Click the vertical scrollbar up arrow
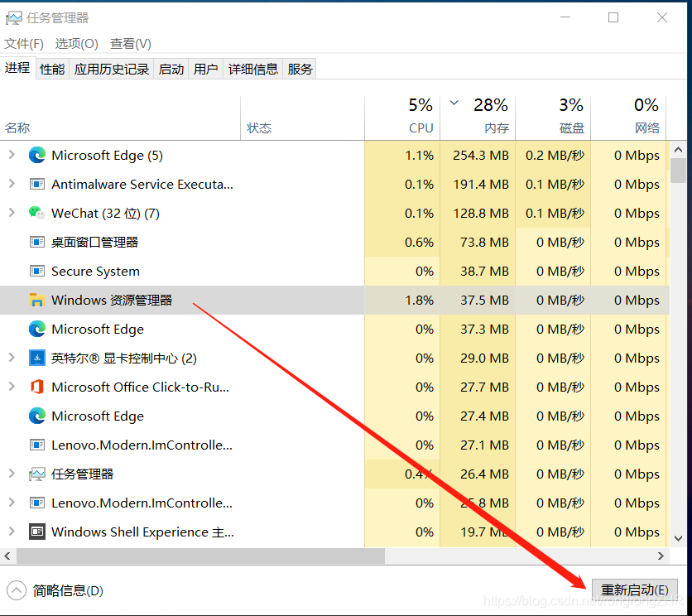This screenshot has width=692, height=616. [x=678, y=150]
